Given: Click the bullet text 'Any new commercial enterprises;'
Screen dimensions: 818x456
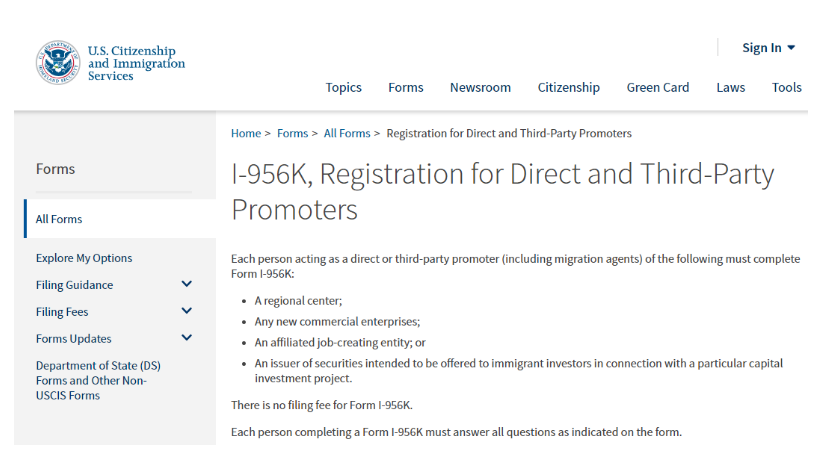Looking at the screenshot, I should pos(337,322).
